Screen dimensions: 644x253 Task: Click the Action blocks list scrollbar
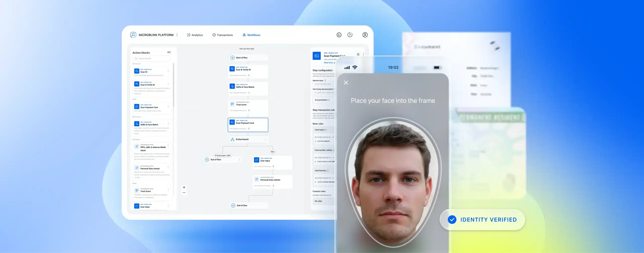pyautogui.click(x=174, y=86)
